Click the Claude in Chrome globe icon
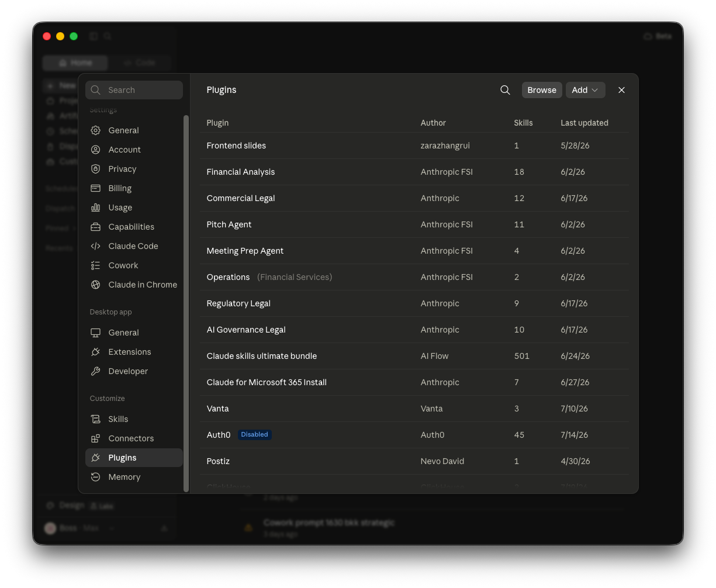 click(x=96, y=285)
